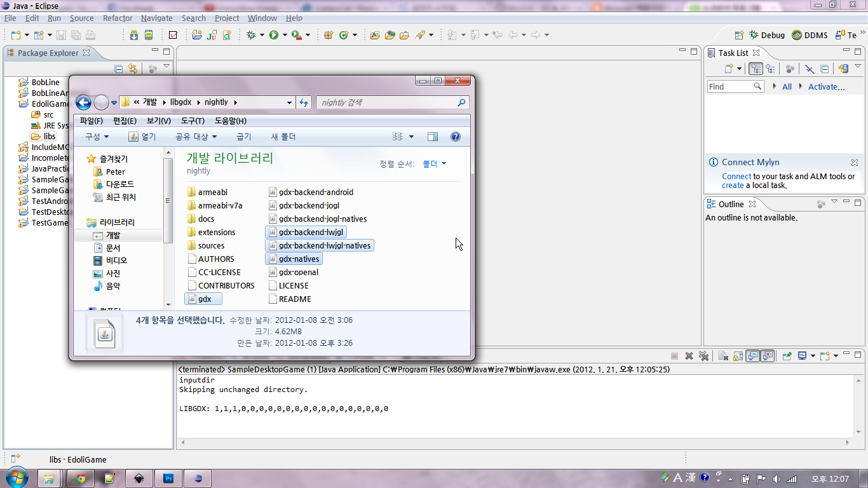The height and width of the screenshot is (488, 868).
Task: Toggle Show Console on standard error change
Action: [768, 356]
